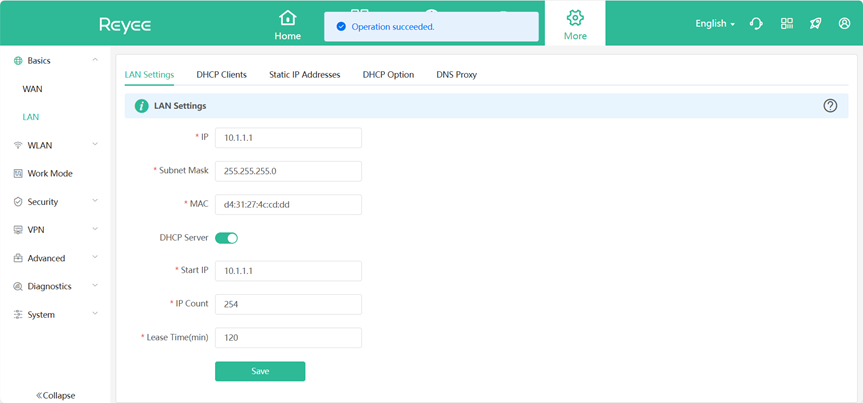Switch to the DHCP Clients tab

point(221,74)
